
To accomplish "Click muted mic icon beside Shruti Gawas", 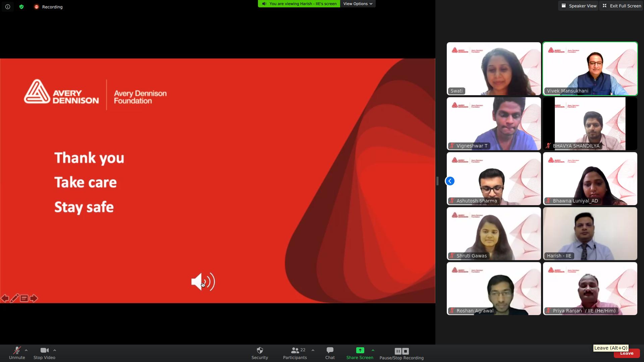I will tap(452, 256).
